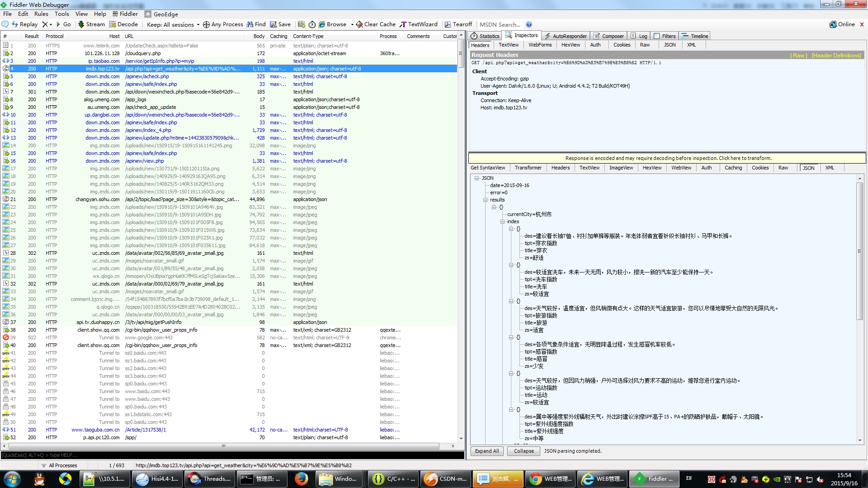Open the blue help question-mark icon

click(529, 24)
